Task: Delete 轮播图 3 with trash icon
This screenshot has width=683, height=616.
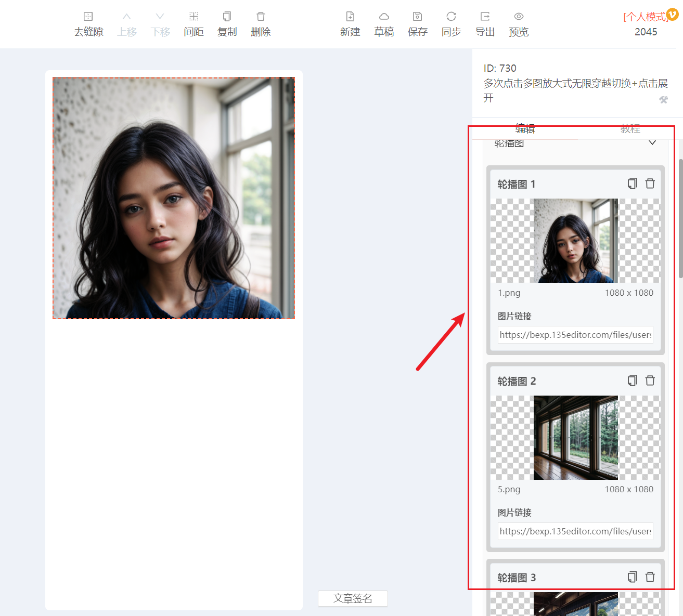Action: tap(650, 577)
